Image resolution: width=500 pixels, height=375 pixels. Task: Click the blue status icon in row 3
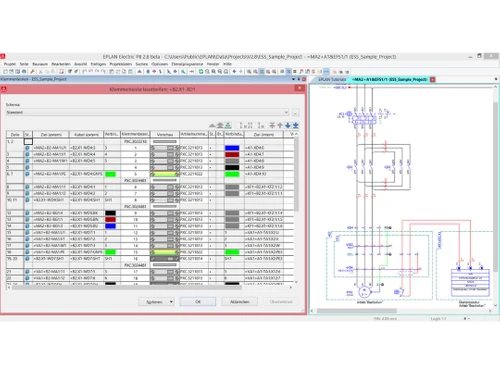(x=27, y=154)
